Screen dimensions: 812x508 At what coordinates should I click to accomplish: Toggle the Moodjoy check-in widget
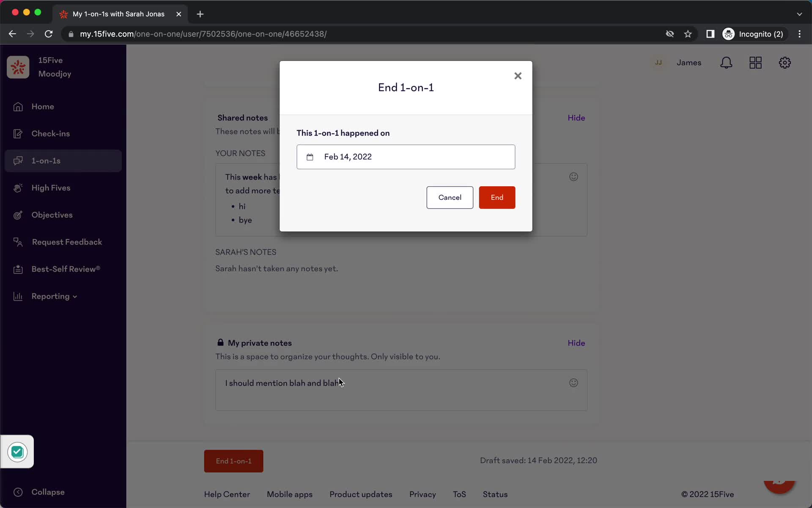[x=17, y=452]
